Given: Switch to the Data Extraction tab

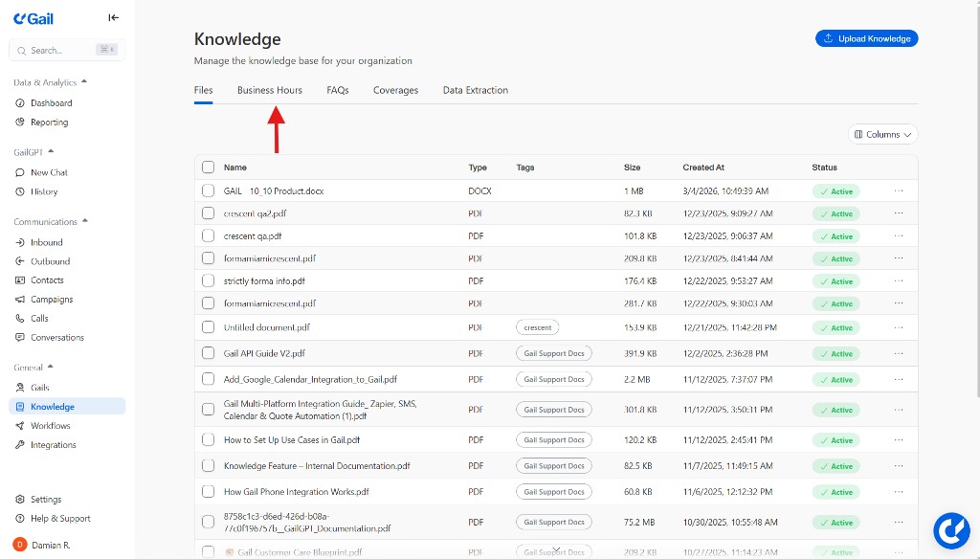Looking at the screenshot, I should (x=475, y=90).
